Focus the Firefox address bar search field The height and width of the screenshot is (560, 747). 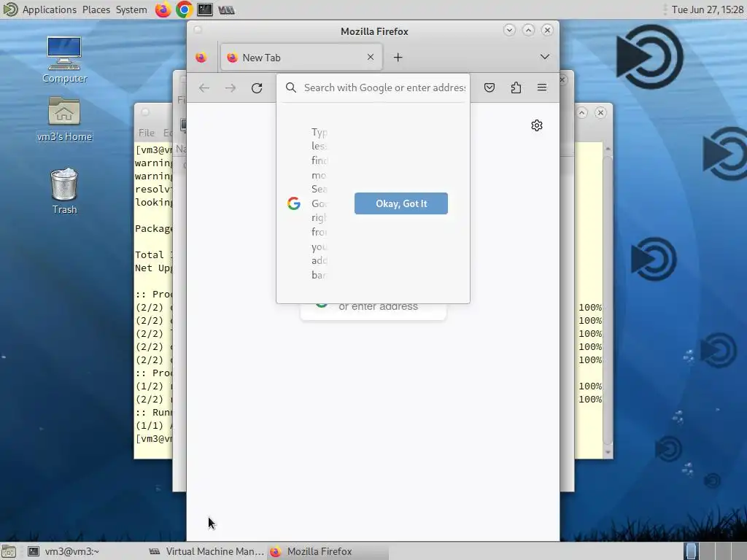(x=384, y=87)
